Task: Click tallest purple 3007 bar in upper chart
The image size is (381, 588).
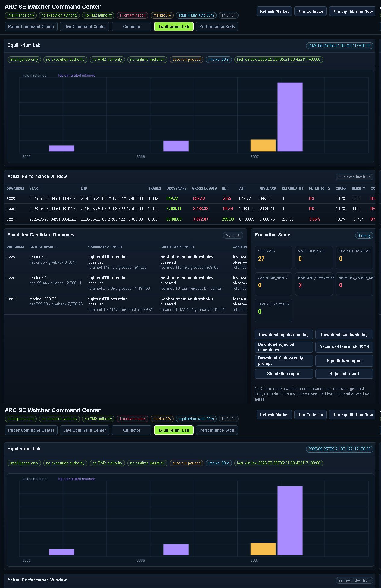Action: [290, 117]
